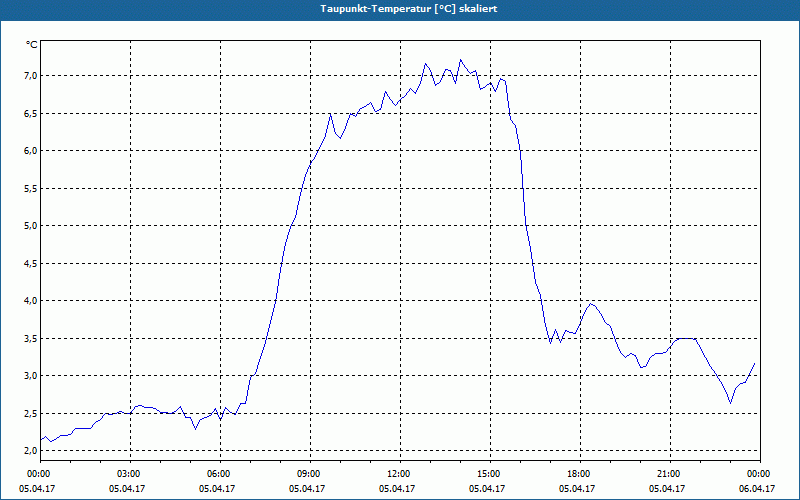Select the 5,5 value on the y-axis

point(31,188)
